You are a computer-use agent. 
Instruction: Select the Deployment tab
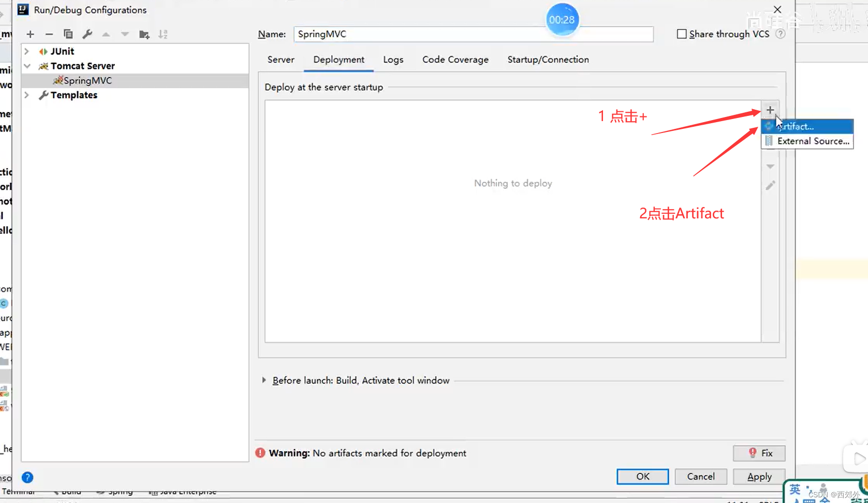click(x=339, y=60)
